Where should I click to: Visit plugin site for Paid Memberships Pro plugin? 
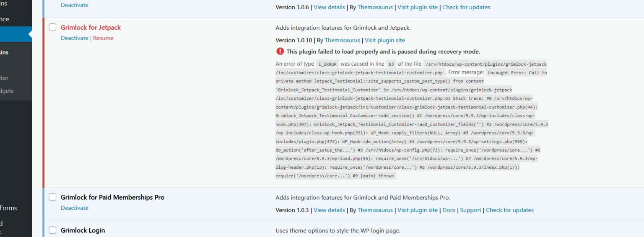pos(417,210)
